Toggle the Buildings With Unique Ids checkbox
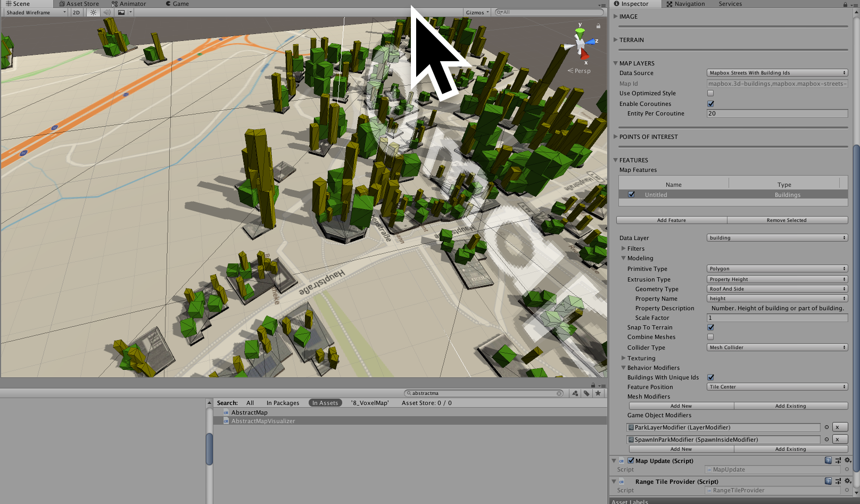 point(710,377)
